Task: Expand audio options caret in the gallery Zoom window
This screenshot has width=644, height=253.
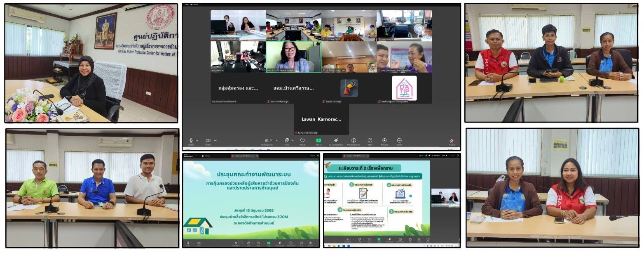Action: 197,140
